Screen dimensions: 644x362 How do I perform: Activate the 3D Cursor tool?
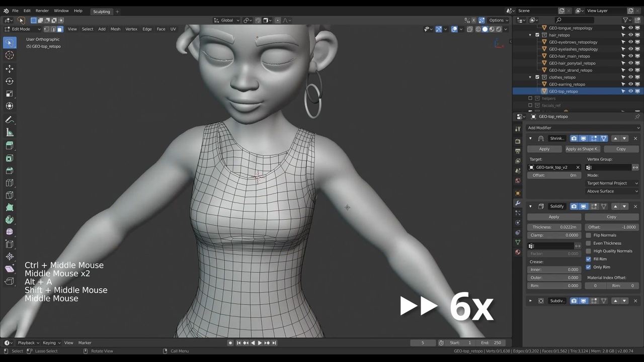[x=10, y=55]
